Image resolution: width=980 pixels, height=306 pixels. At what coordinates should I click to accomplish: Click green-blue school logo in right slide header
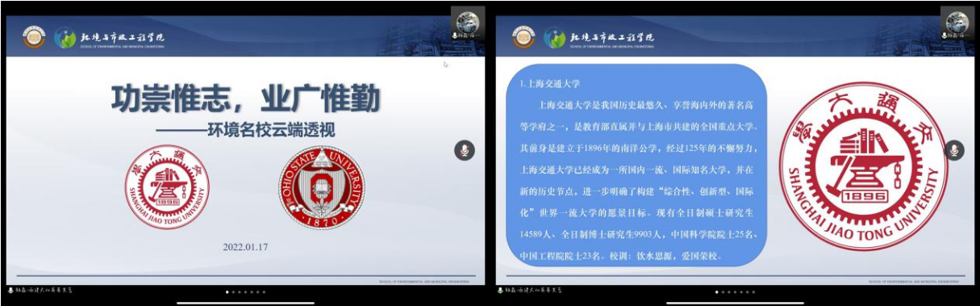click(555, 38)
